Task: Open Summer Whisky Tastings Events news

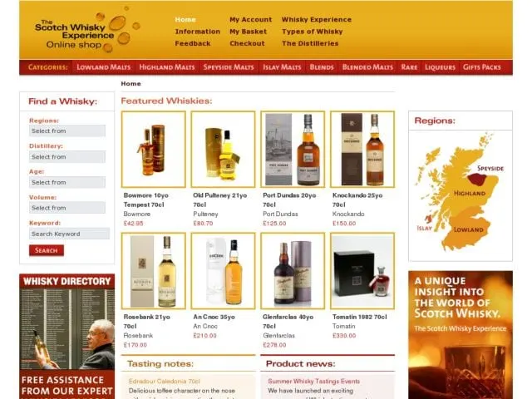Action: (x=314, y=382)
